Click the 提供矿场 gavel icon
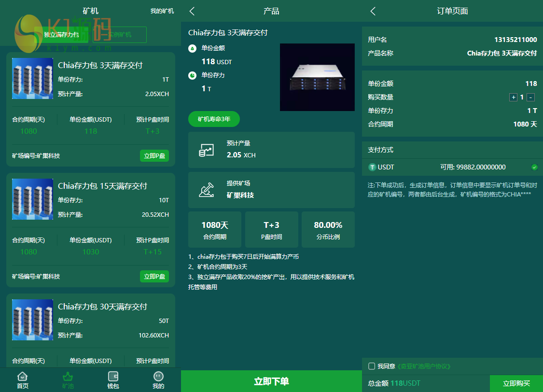 207,190
